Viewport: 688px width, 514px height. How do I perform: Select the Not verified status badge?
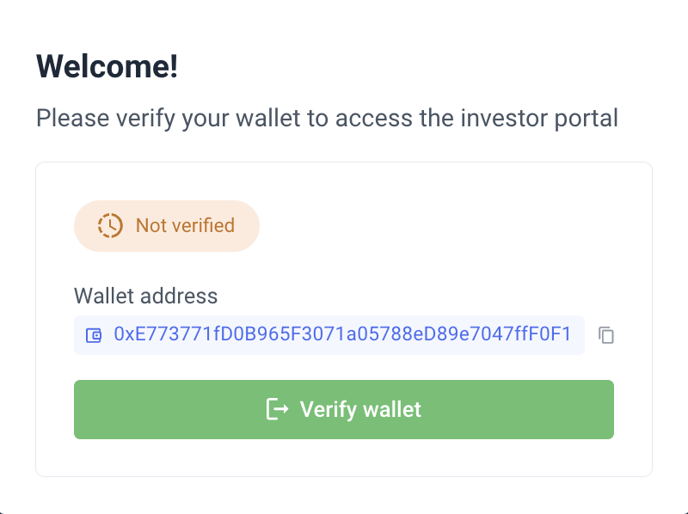click(167, 226)
